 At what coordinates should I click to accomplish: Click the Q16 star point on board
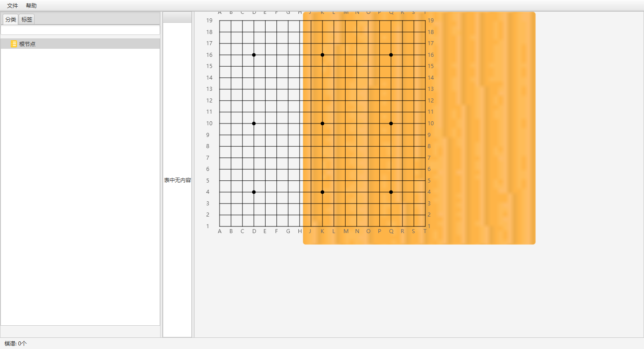391,55
